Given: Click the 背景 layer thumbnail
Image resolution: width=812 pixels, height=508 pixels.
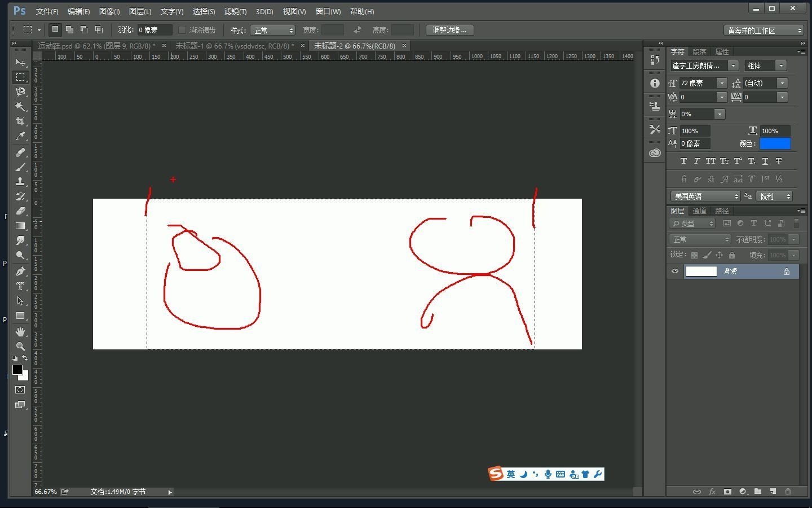Looking at the screenshot, I should 701,271.
